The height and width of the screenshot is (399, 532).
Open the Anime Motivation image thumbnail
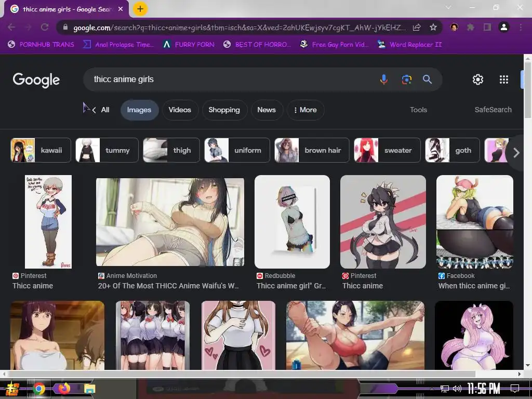170,222
